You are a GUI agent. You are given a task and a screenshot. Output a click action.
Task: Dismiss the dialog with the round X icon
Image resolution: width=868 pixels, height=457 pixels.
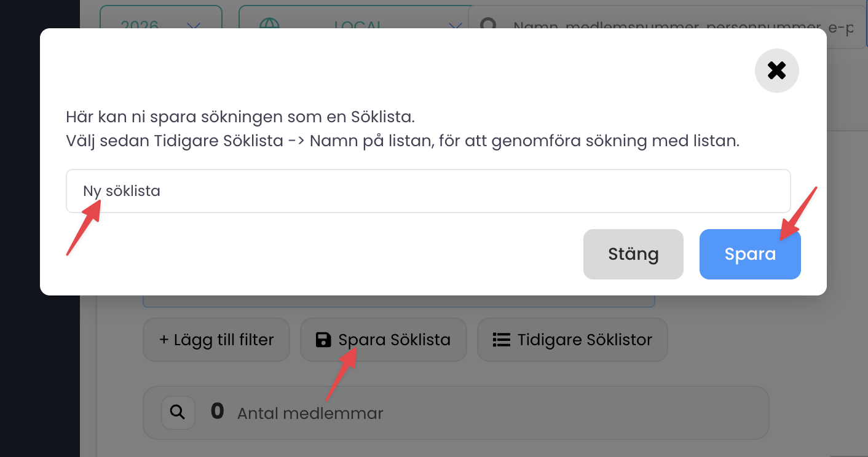(x=776, y=71)
